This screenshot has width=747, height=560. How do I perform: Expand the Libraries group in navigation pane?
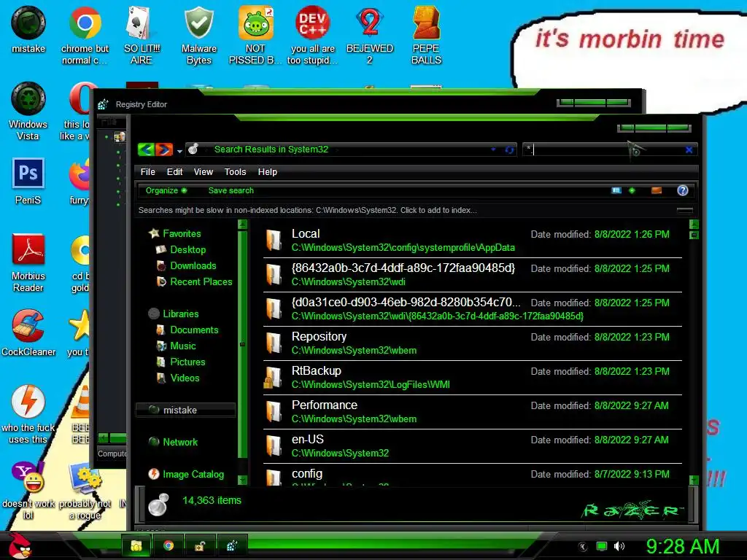click(x=174, y=314)
